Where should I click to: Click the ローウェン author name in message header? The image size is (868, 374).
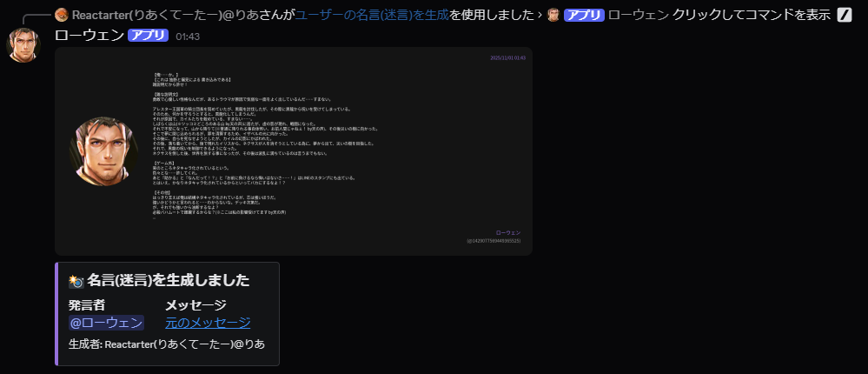[x=89, y=36]
